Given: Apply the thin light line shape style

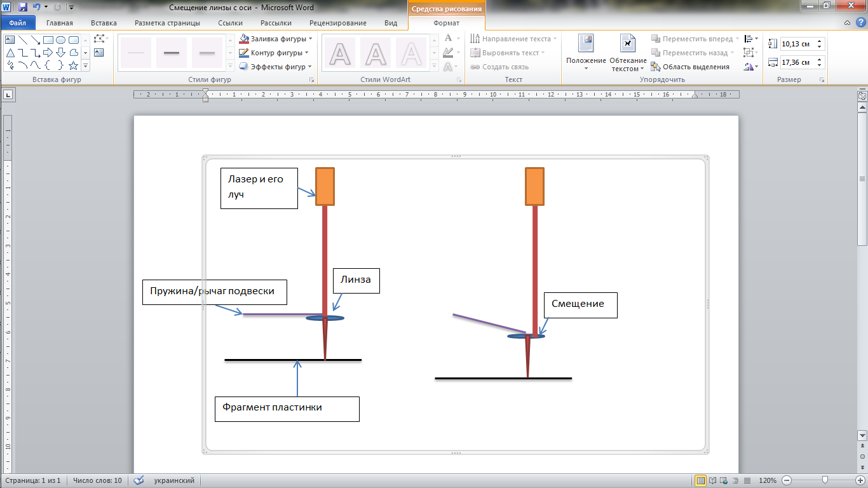Looking at the screenshot, I should tap(135, 52).
